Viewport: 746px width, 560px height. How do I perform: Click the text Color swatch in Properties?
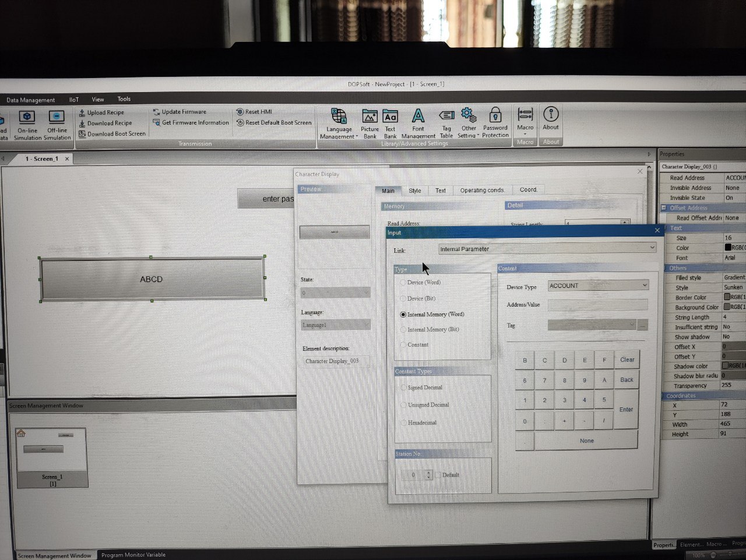(x=727, y=248)
